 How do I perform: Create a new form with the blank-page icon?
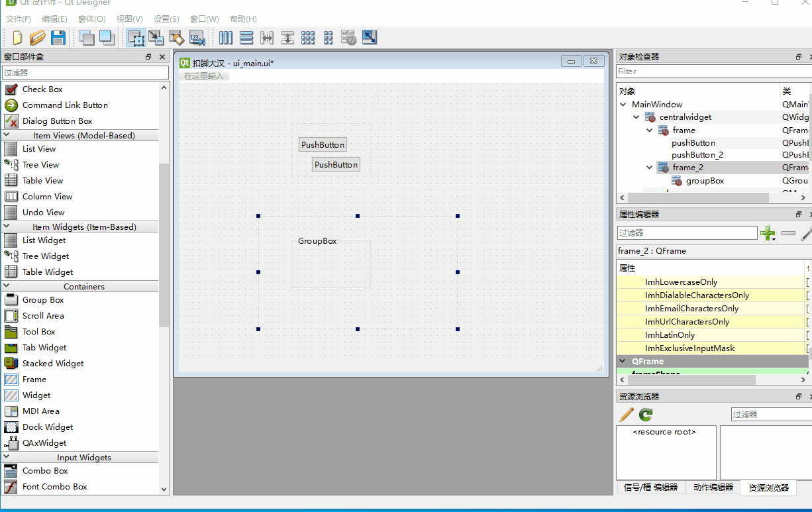coord(17,38)
